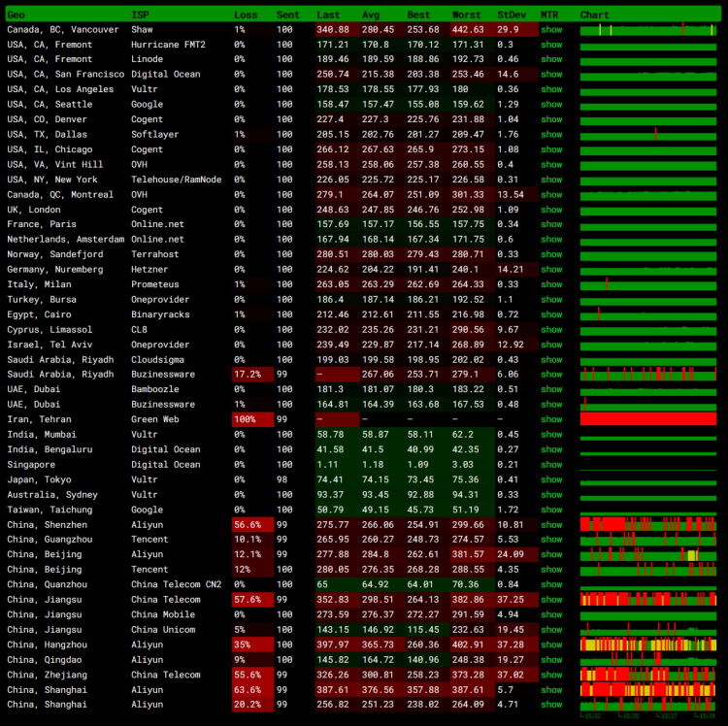Screen dimensions: 728x726
Task: Click the solid red chart for Iran Tehran
Action: point(647,419)
